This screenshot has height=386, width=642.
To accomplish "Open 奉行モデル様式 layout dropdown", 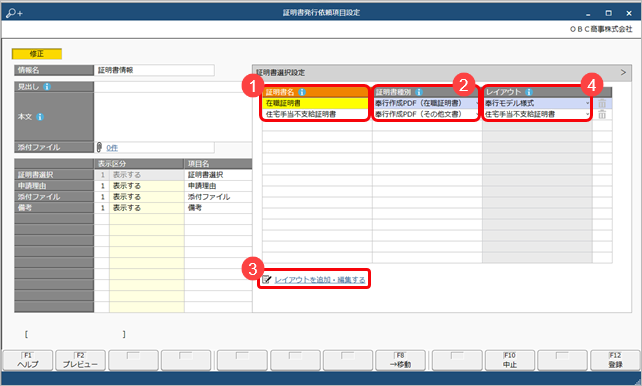I will click(x=588, y=104).
